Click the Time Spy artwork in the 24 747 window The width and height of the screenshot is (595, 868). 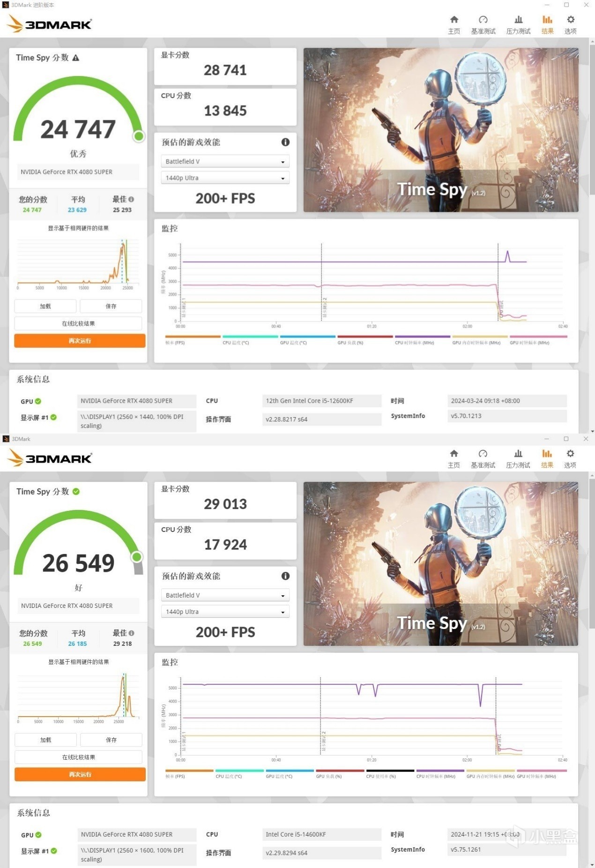click(441, 130)
